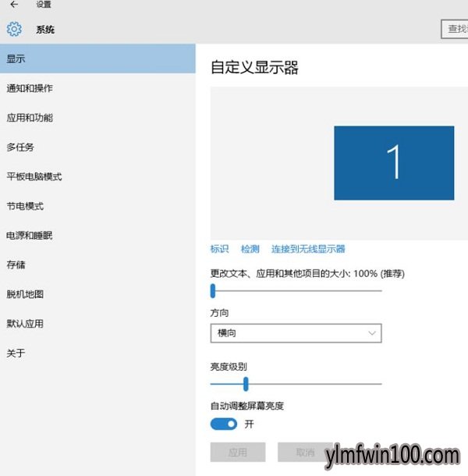The height and width of the screenshot is (476, 468).
Task: Click the 自定义显示器 heading
Action: click(254, 67)
